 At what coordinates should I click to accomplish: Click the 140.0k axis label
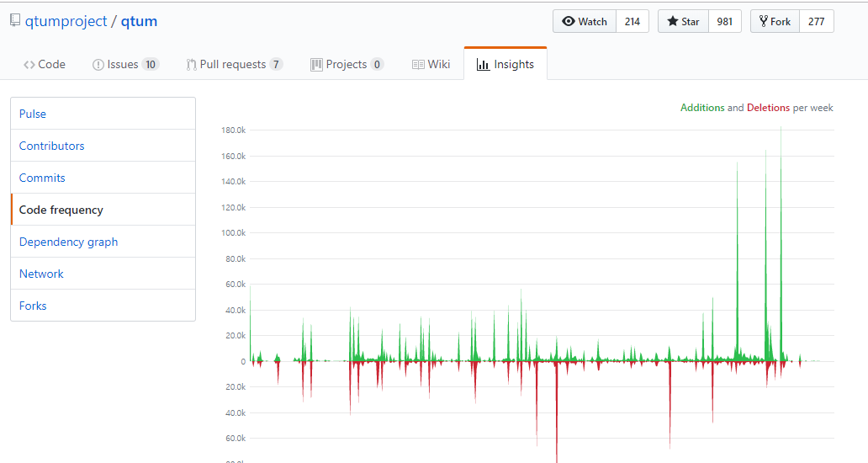[234, 181]
